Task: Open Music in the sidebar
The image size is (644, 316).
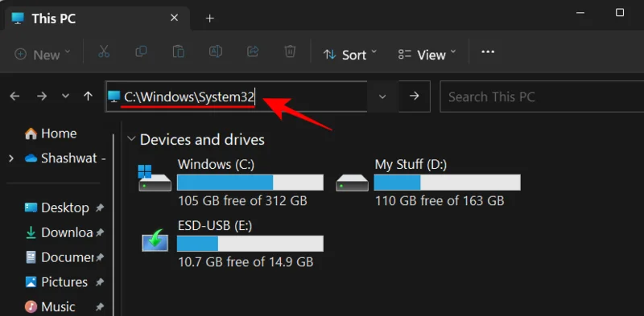Action: (50, 306)
